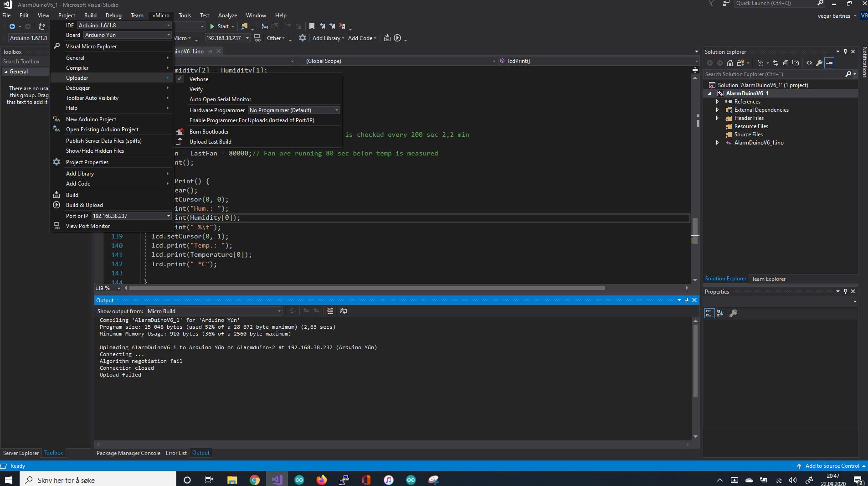Click Categorized view in Properties panel
868x486 pixels.
click(709, 313)
